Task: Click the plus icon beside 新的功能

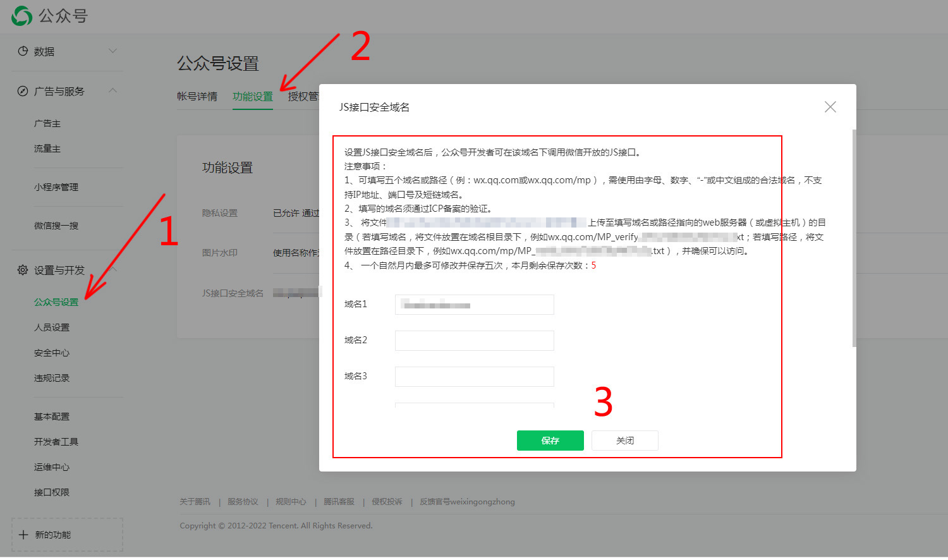Action: tap(23, 535)
